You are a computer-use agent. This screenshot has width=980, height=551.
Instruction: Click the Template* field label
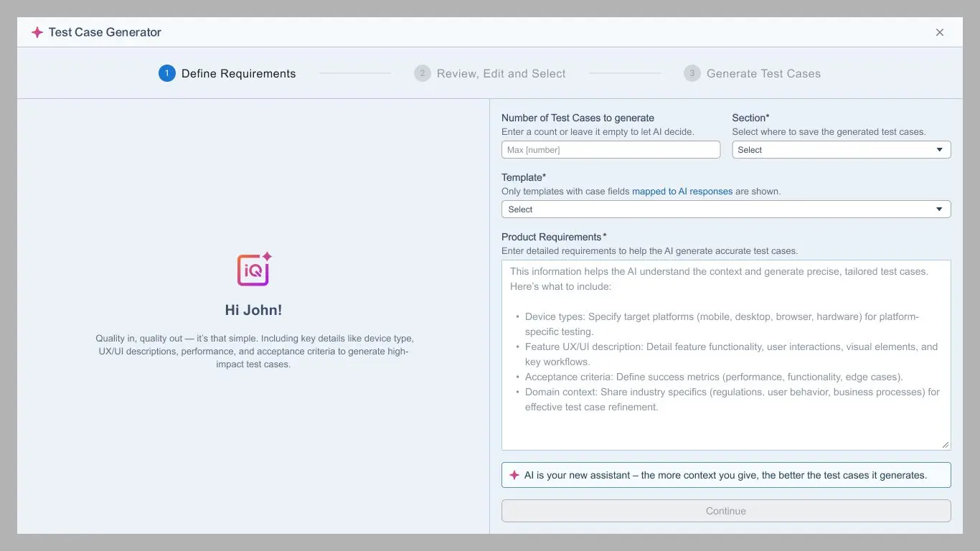click(524, 178)
